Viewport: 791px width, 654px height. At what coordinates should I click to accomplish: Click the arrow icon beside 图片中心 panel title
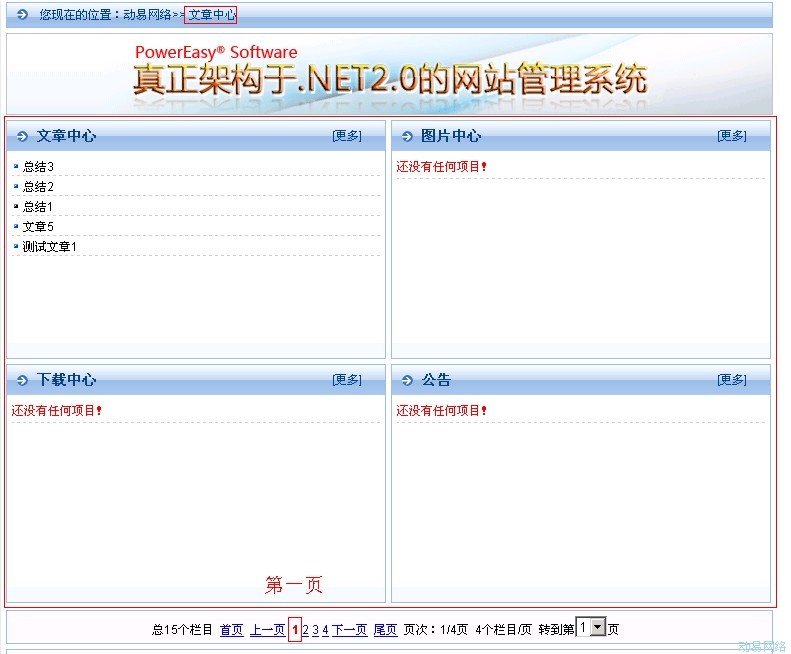point(407,136)
